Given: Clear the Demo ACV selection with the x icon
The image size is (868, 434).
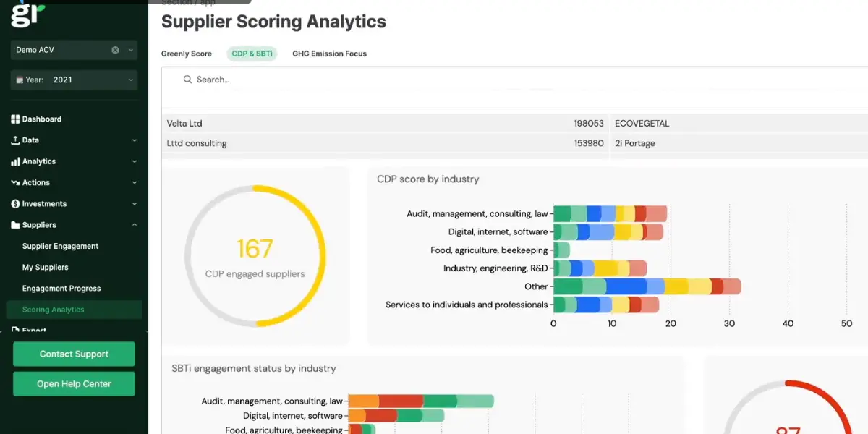Looking at the screenshot, I should point(115,50).
